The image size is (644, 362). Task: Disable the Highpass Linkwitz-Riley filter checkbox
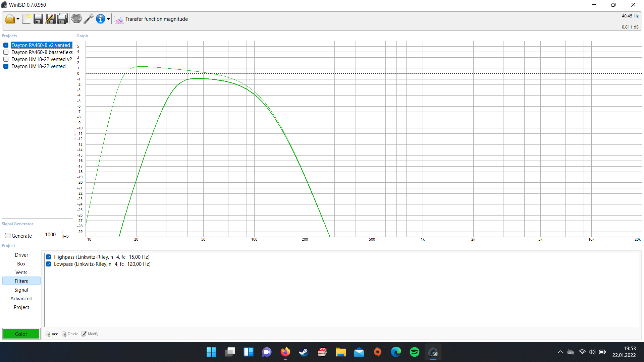(x=49, y=257)
